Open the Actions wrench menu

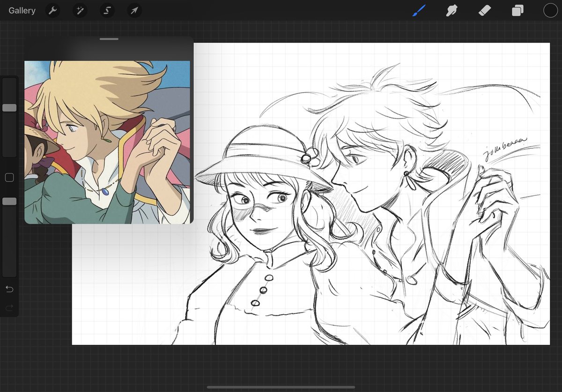coord(52,10)
